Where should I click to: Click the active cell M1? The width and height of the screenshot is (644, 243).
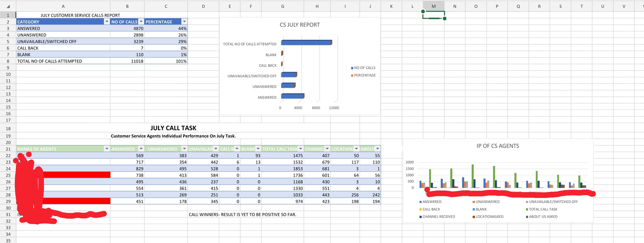click(x=433, y=15)
